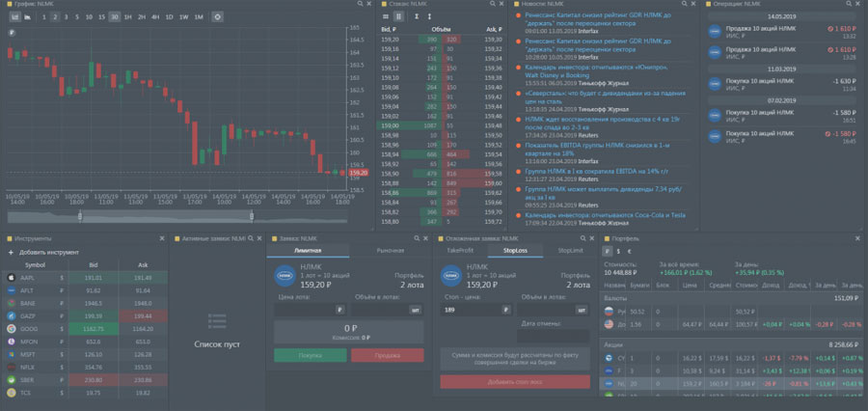The image size is (868, 411).
Task: Toggle portfolio currency to rubles (₽)
Action: (x=608, y=250)
